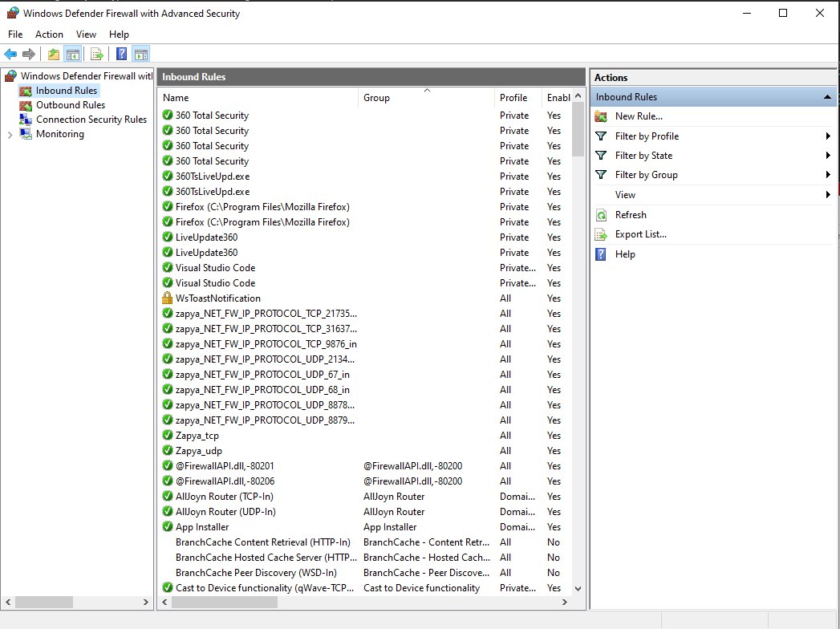The width and height of the screenshot is (840, 629).
Task: Select Outbound Rules in the tree
Action: tap(70, 105)
